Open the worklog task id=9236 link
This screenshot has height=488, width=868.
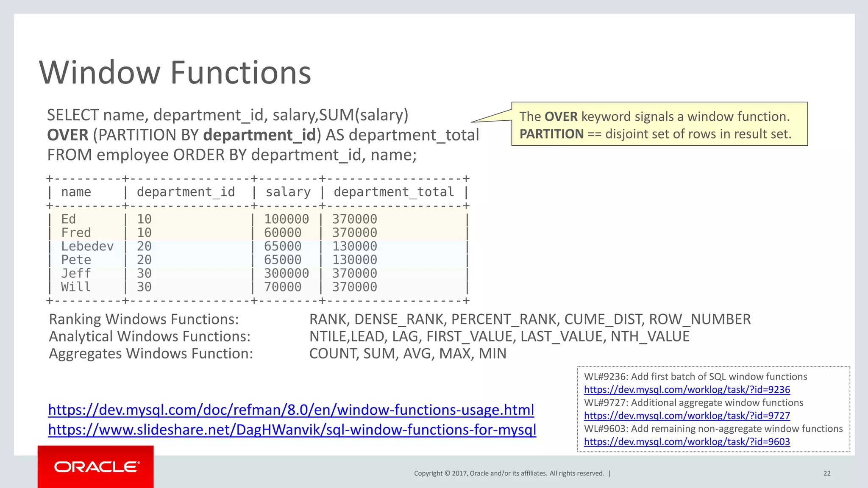coord(687,390)
